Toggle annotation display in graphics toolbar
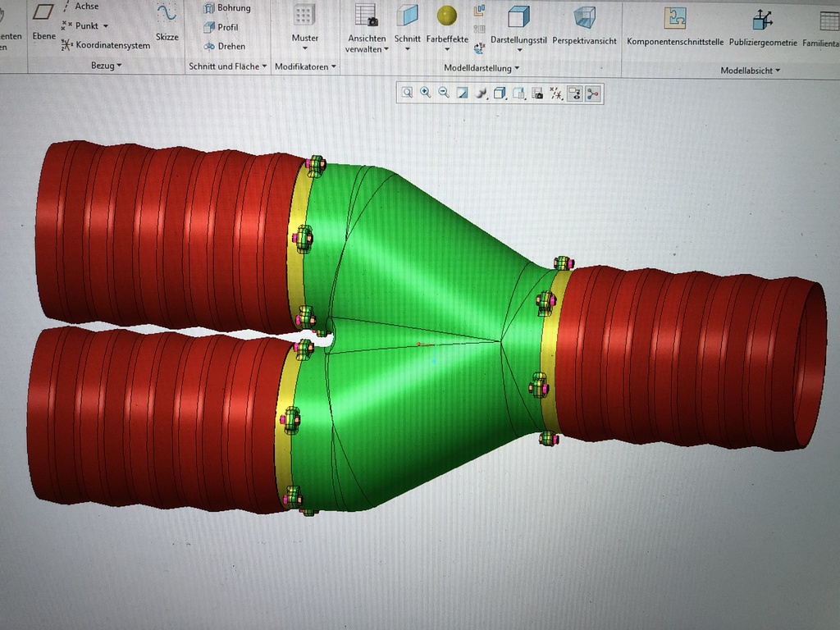This screenshot has width=840, height=630. (574, 95)
